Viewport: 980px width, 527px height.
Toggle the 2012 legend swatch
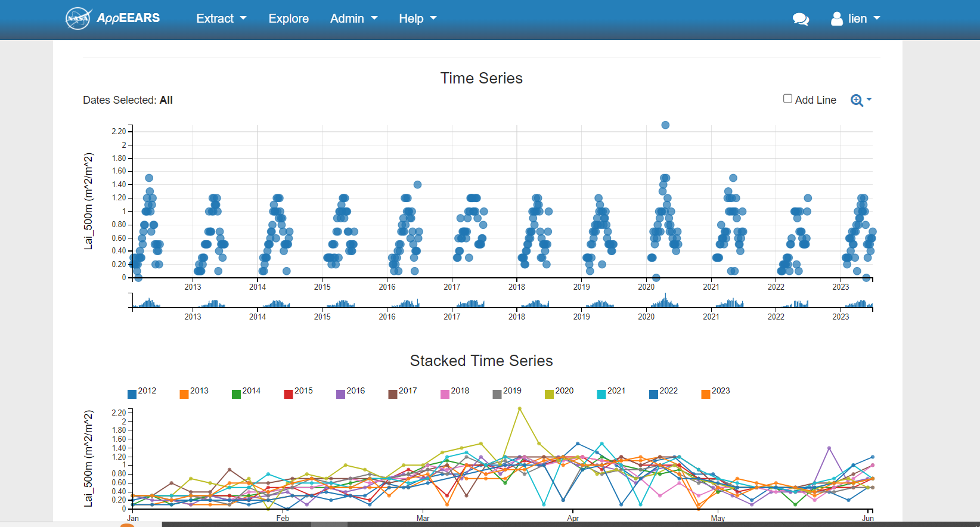[132, 394]
